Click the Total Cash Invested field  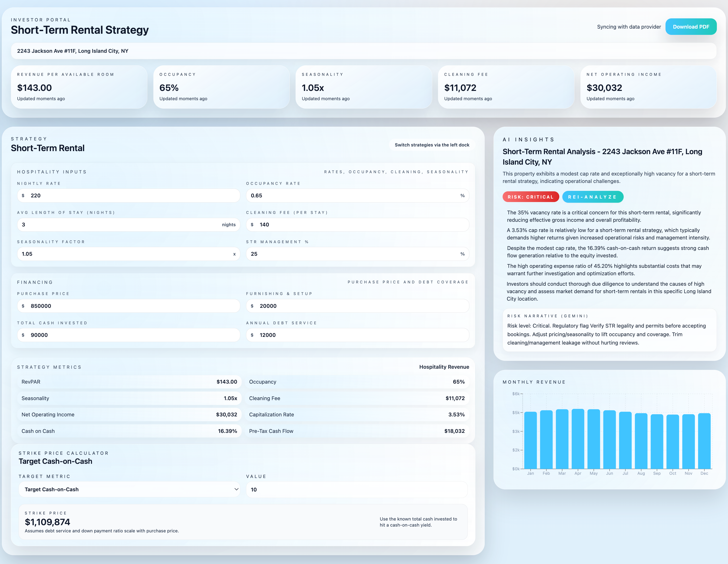pyautogui.click(x=129, y=335)
